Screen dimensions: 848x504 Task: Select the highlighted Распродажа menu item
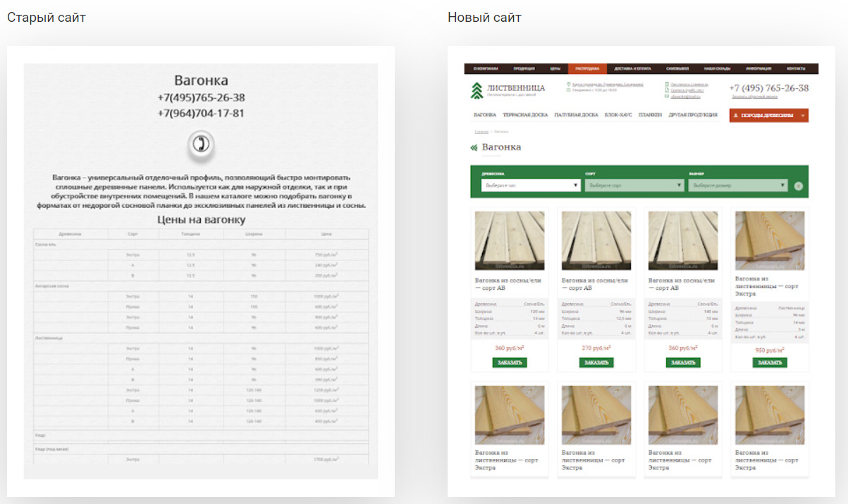[587, 68]
